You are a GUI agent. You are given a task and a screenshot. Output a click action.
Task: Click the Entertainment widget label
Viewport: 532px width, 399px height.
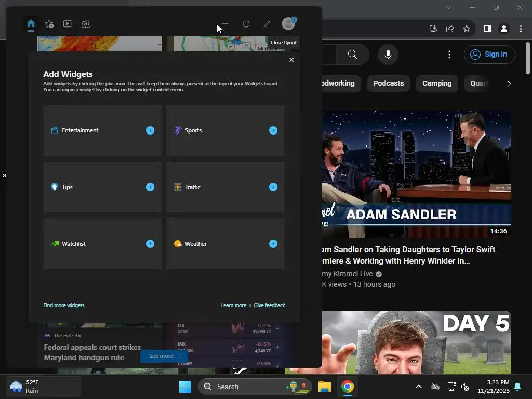click(80, 130)
